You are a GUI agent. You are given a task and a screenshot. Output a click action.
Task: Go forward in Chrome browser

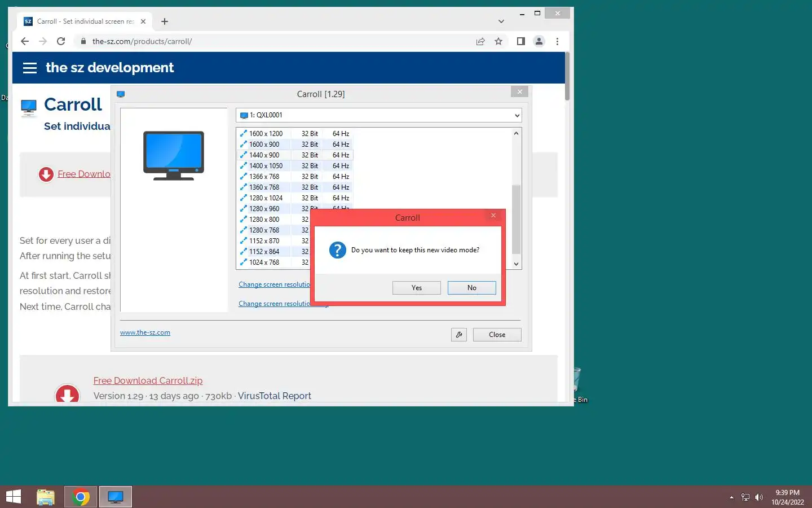pos(43,41)
